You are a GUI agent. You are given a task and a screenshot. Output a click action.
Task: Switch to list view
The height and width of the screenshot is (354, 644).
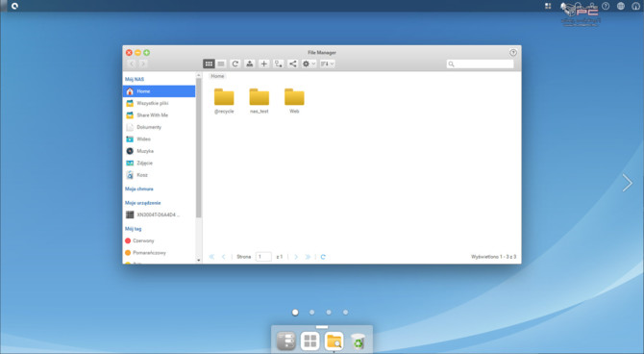click(221, 63)
